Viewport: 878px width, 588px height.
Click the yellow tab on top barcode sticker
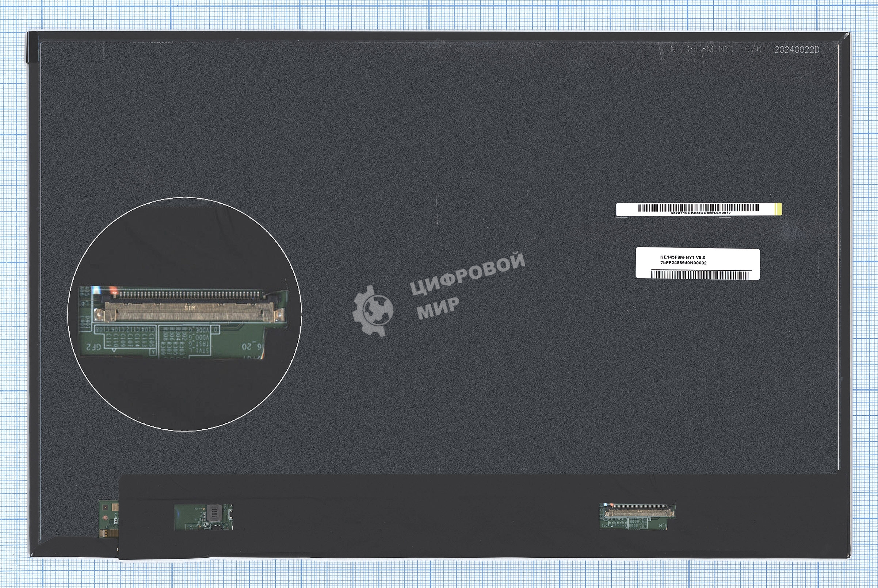coord(779,209)
